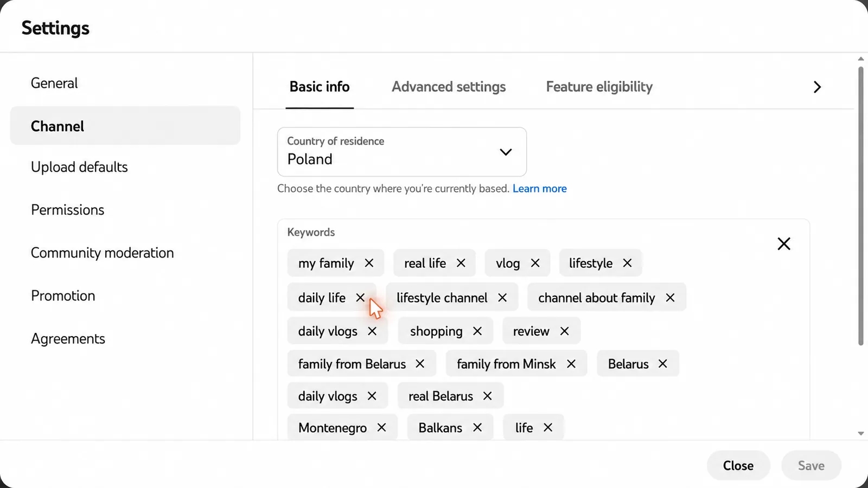The image size is (868, 488).
Task: Remove 'family from Belarus' keyword
Action: [420, 364]
